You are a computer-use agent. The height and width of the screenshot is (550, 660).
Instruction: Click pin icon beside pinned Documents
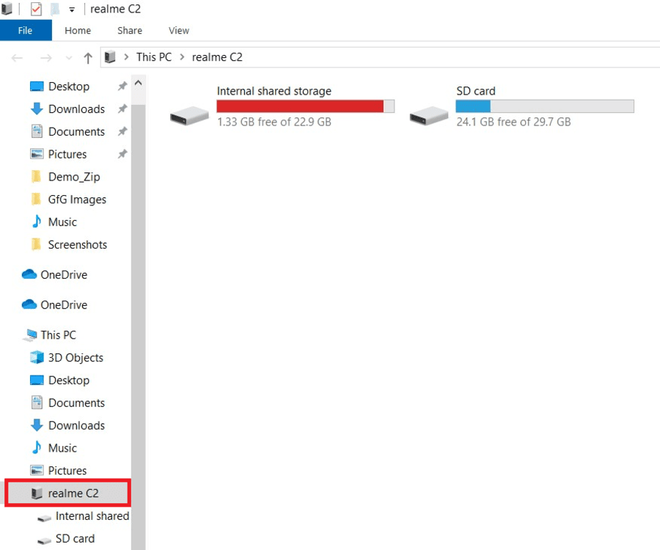click(x=122, y=131)
